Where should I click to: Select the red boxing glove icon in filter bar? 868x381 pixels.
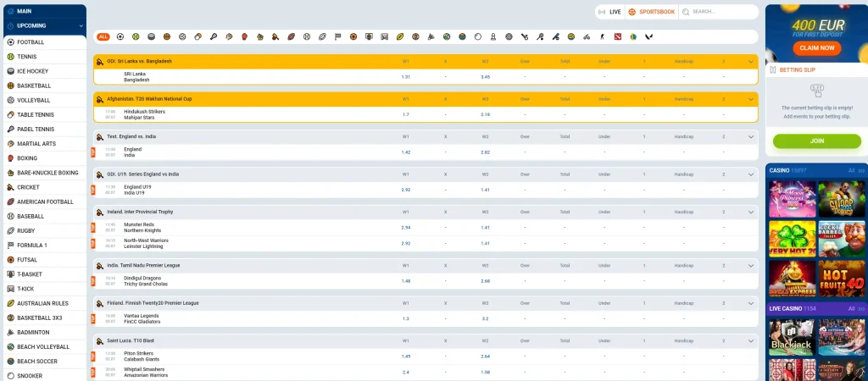pos(244,36)
